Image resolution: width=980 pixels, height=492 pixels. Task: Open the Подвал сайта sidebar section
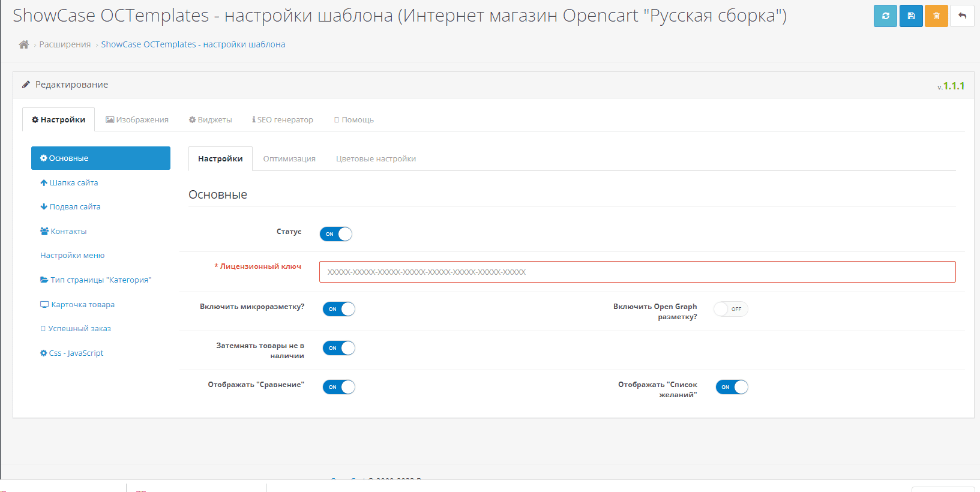74,206
